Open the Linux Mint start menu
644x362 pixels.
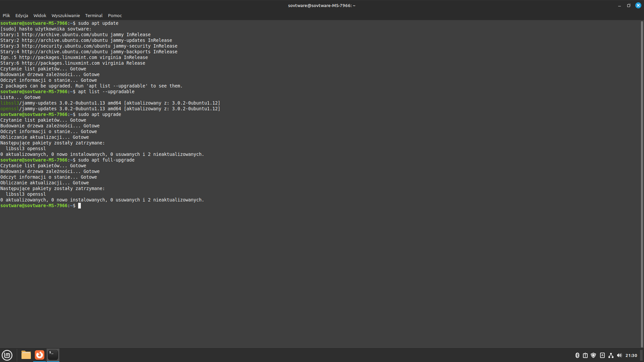[7, 355]
